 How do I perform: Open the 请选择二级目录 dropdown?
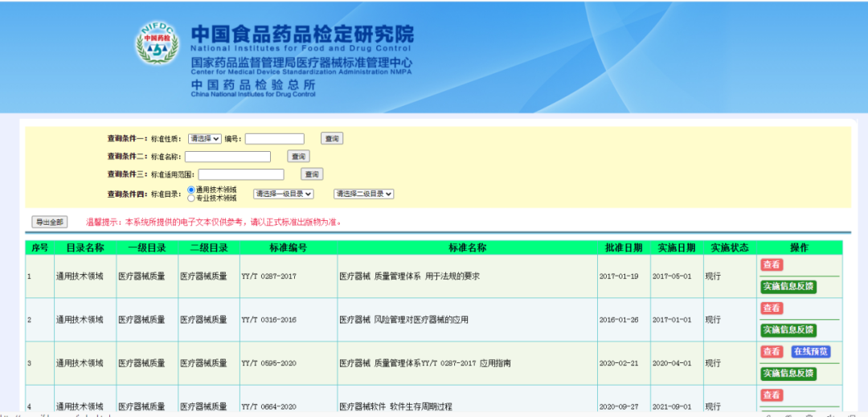[x=364, y=194]
